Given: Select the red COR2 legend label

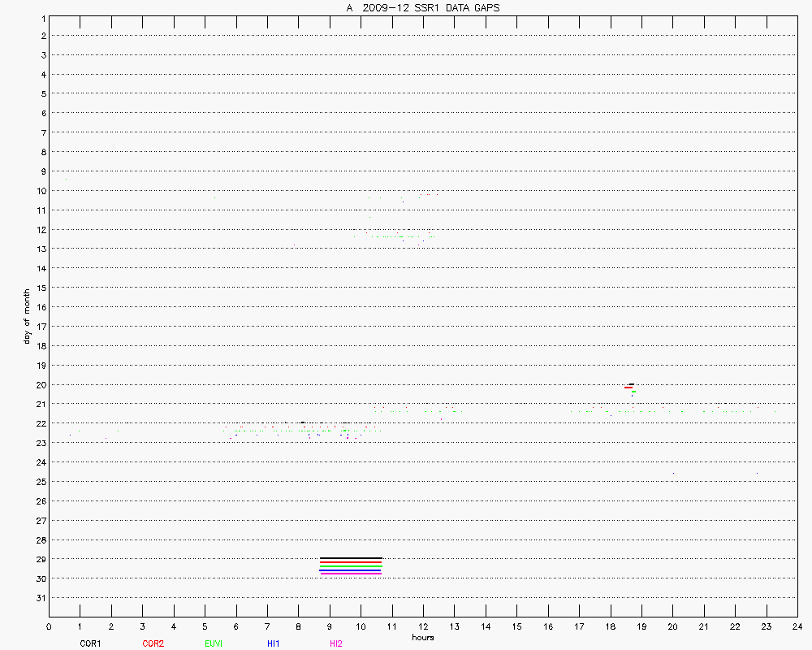Looking at the screenshot, I should coord(153,643).
